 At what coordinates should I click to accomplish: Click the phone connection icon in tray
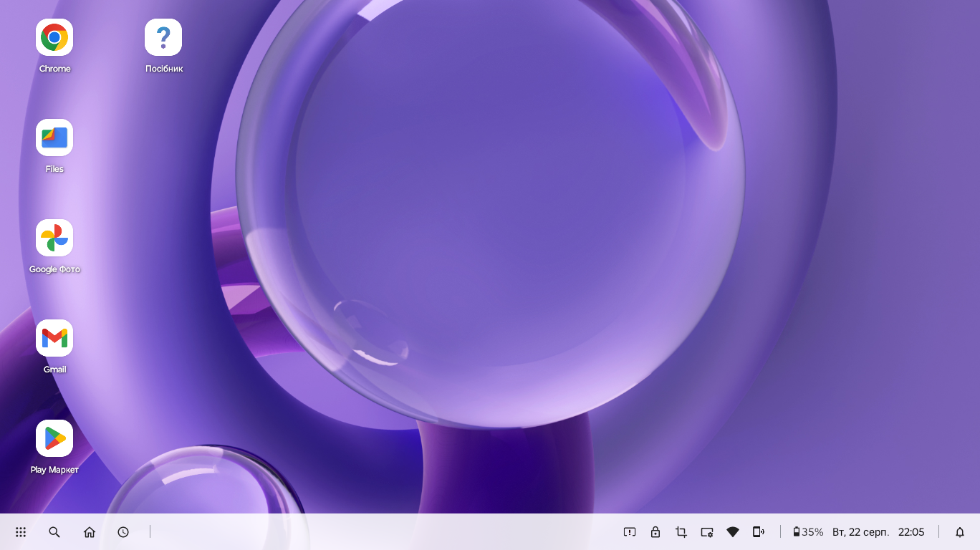point(759,532)
